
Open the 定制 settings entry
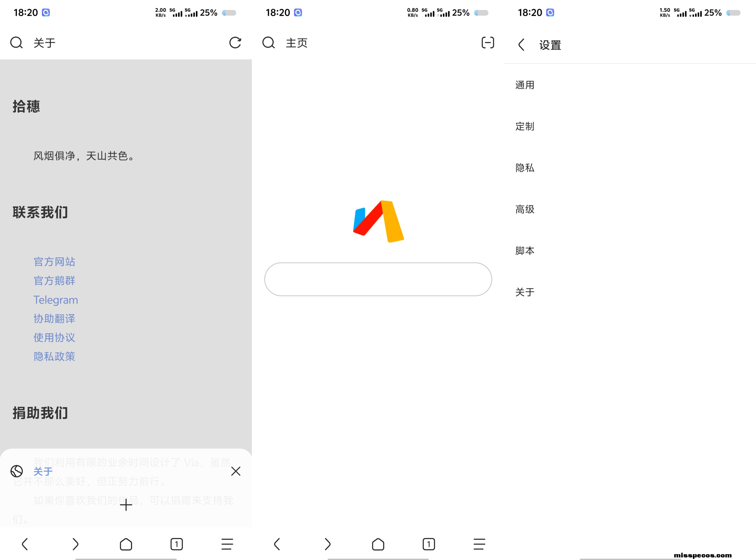pos(525,126)
